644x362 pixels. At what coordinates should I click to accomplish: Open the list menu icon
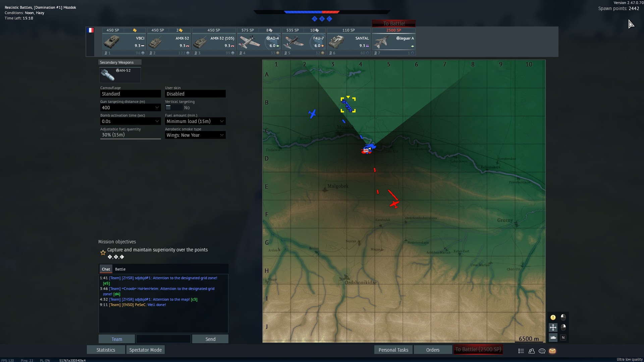coord(521,351)
